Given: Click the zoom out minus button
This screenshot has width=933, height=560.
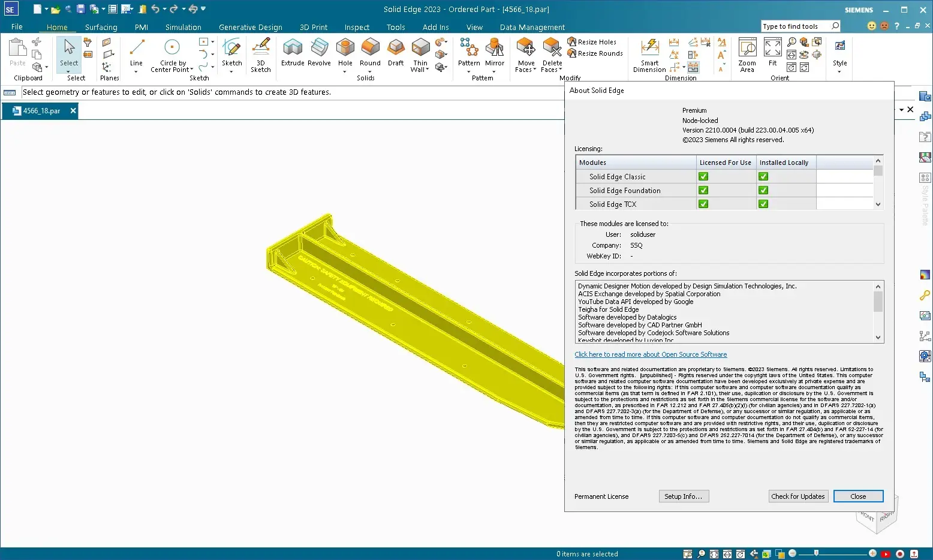Looking at the screenshot, I should (x=792, y=553).
